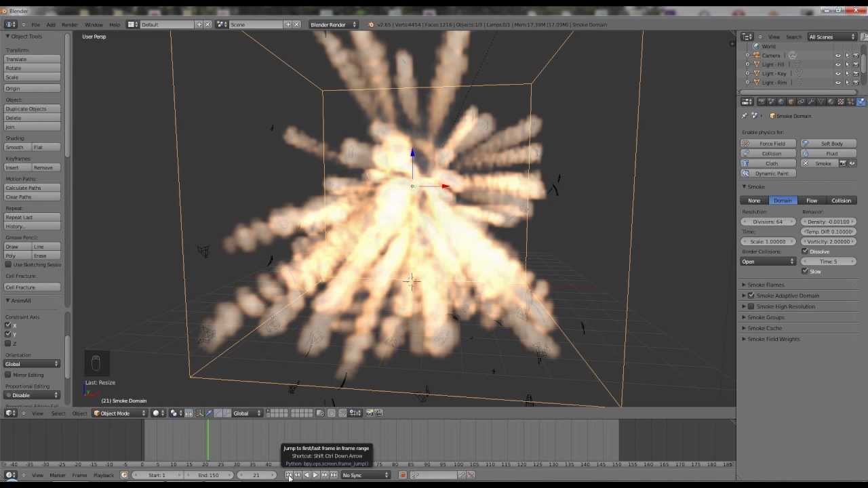Image resolution: width=868 pixels, height=488 pixels.
Task: Jump to last frame in timeline
Action: (x=333, y=475)
